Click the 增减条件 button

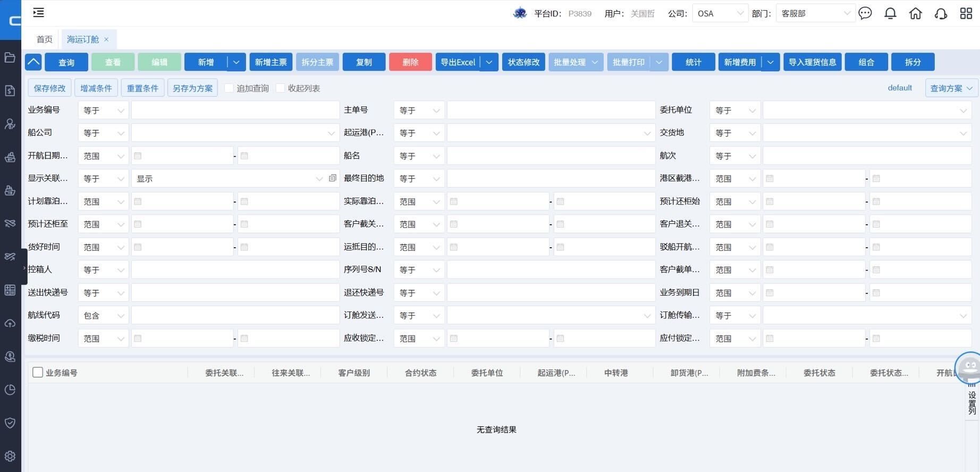coord(96,88)
